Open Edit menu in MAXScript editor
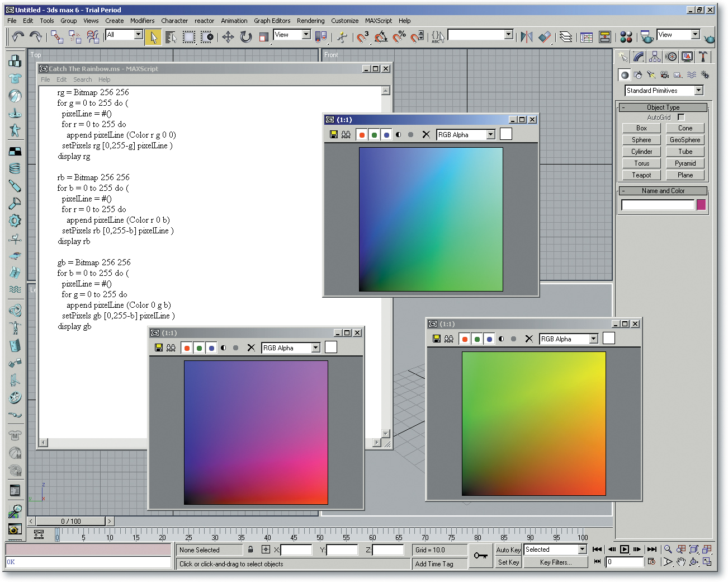728x582 pixels. [62, 79]
